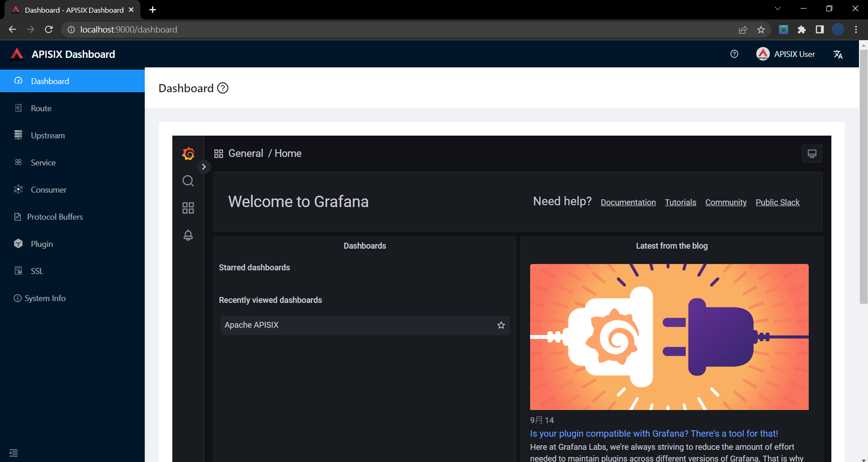This screenshot has width=868, height=462.
Task: Open the browser extensions puzzle icon
Action: [802, 30]
